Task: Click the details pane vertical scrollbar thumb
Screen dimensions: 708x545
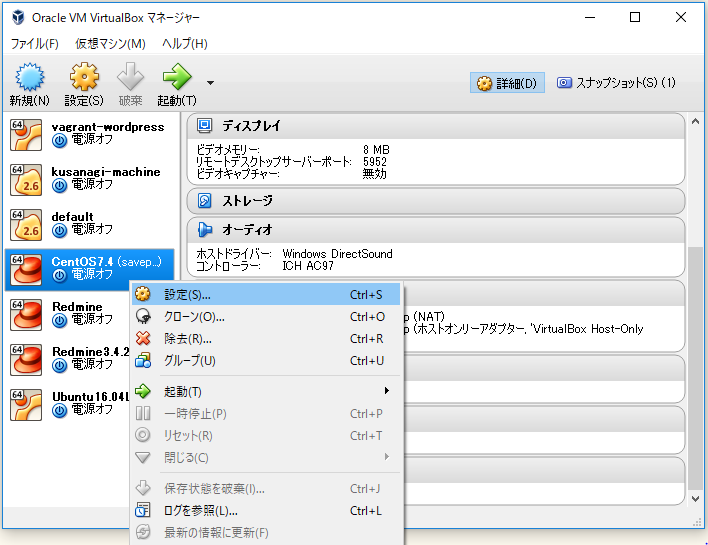Action: click(695, 368)
